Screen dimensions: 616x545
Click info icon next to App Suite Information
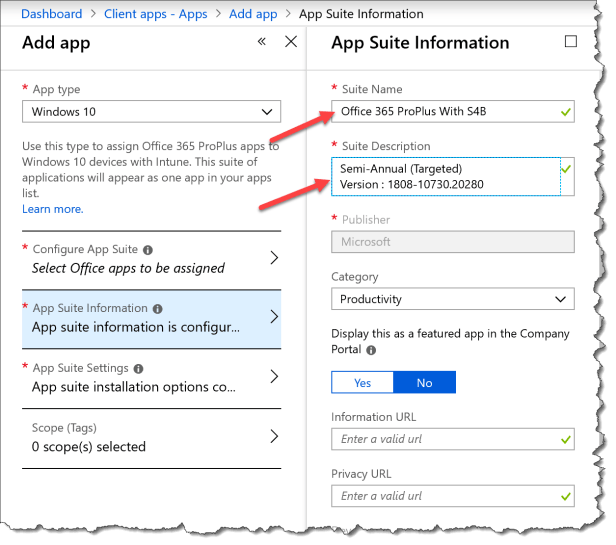pos(158,309)
